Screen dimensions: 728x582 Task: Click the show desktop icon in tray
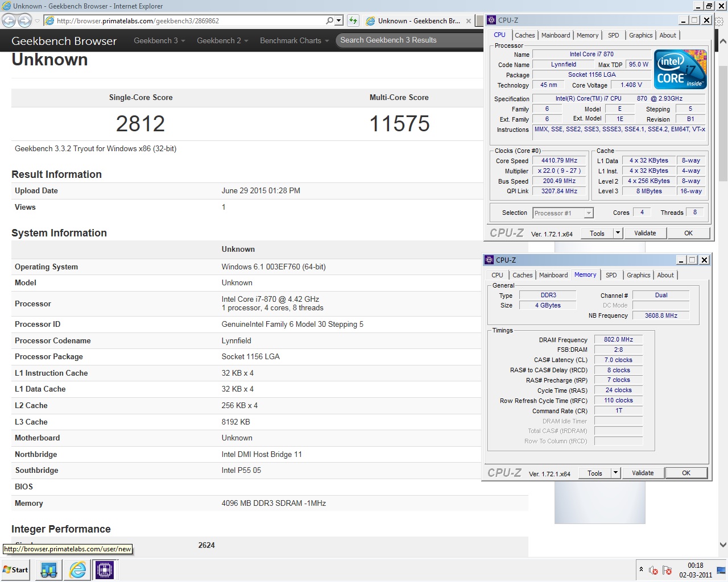(x=721, y=570)
